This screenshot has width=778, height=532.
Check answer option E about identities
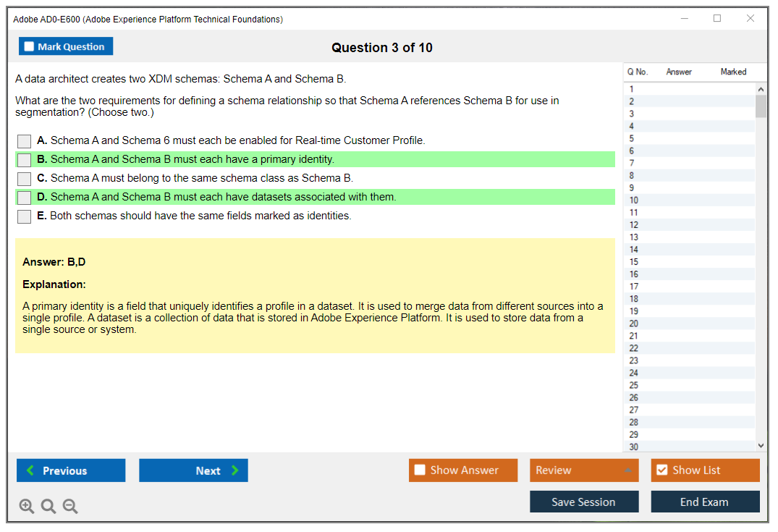(25, 216)
